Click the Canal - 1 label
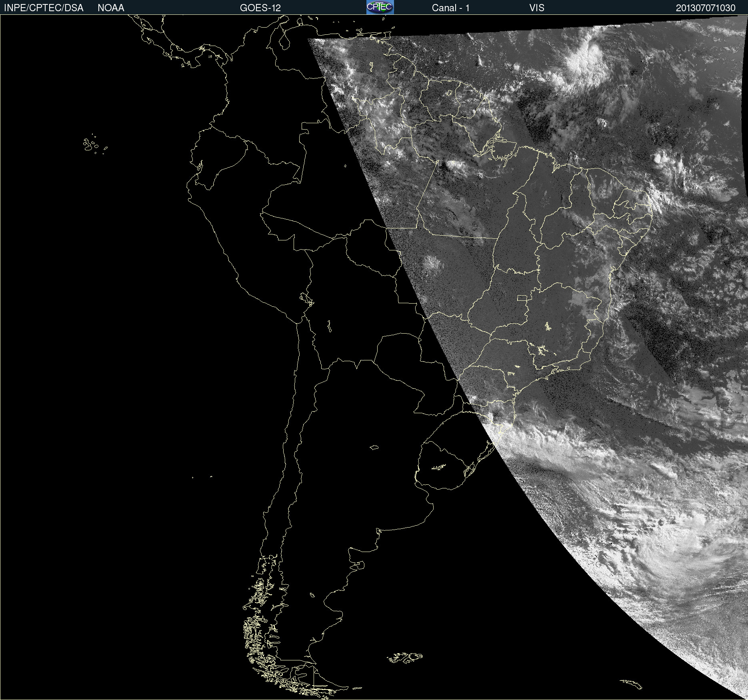Screen dimensions: 748x700 (451, 8)
